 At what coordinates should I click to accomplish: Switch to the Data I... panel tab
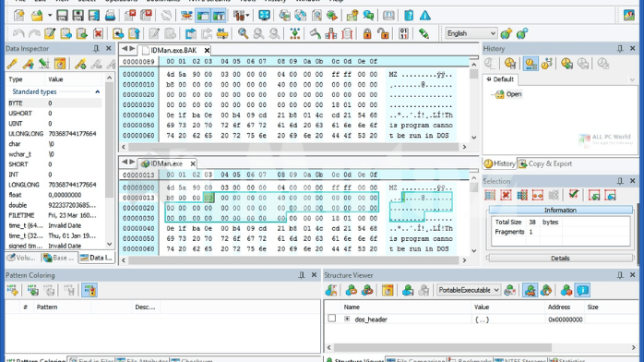(96, 258)
